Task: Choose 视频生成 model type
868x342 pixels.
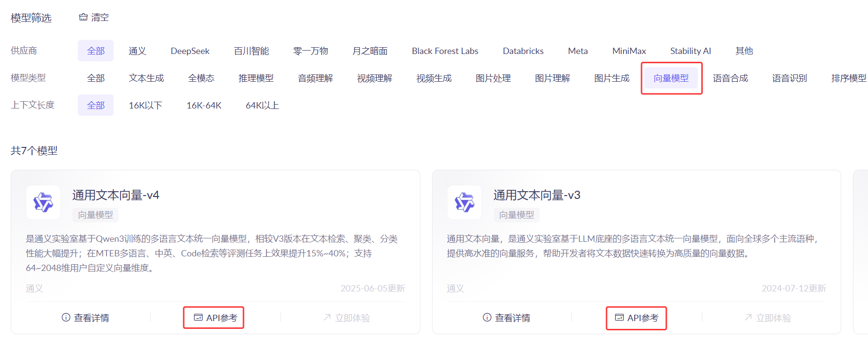Action: pos(434,78)
